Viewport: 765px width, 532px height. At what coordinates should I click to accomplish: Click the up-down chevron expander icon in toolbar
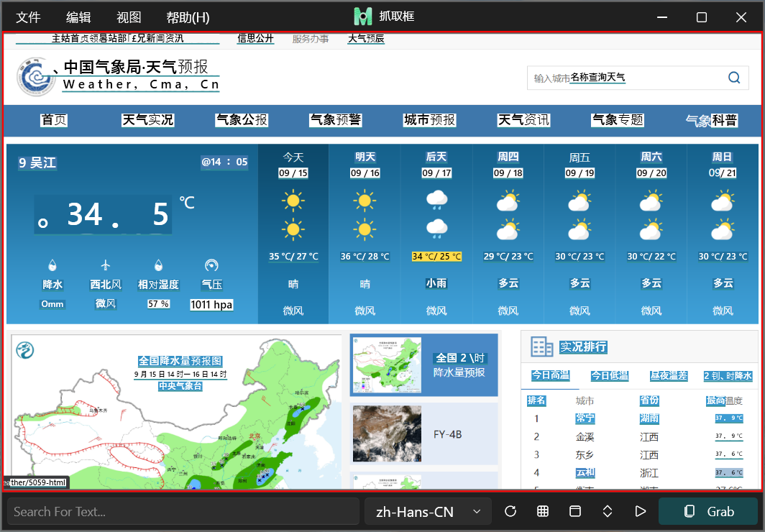608,511
